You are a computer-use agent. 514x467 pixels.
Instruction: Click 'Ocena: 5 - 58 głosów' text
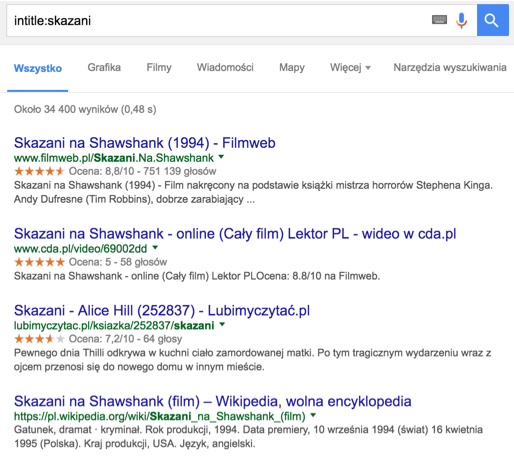point(118,262)
